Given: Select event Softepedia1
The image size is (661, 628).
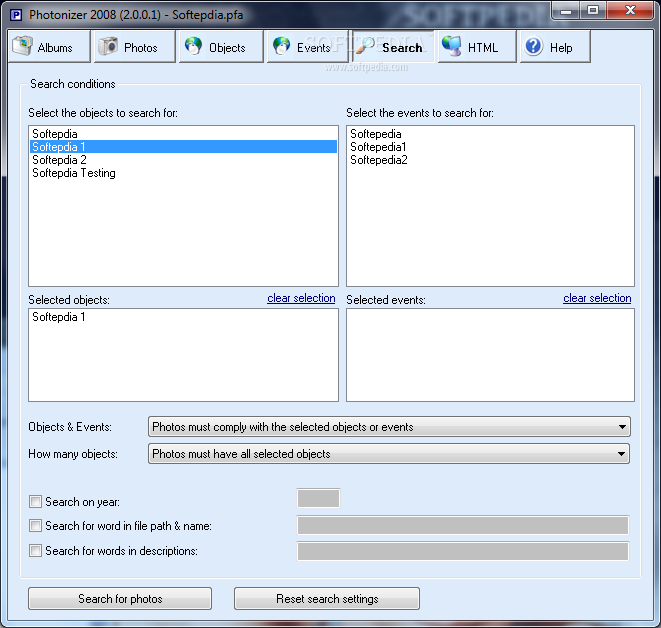Looking at the screenshot, I should point(490,147).
